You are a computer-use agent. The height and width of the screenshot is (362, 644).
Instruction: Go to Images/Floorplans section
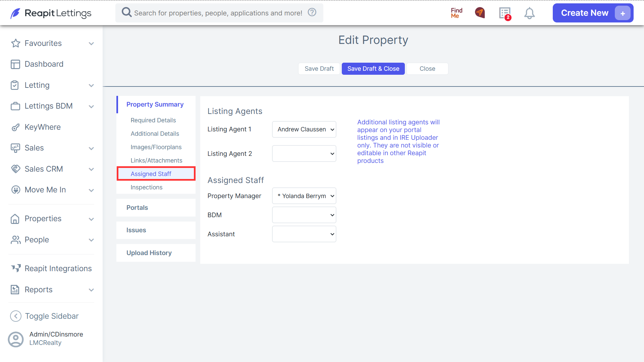click(x=156, y=147)
